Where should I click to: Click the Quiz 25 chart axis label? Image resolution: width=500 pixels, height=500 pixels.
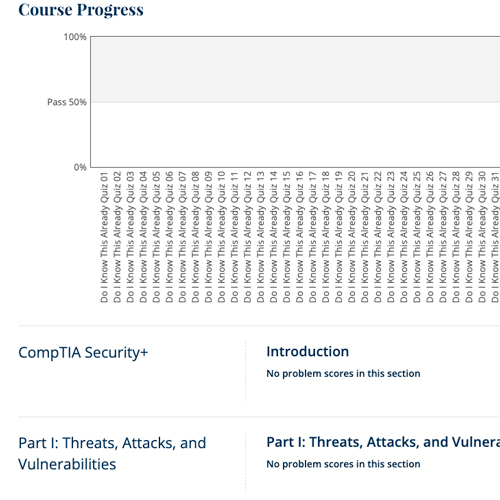417,237
